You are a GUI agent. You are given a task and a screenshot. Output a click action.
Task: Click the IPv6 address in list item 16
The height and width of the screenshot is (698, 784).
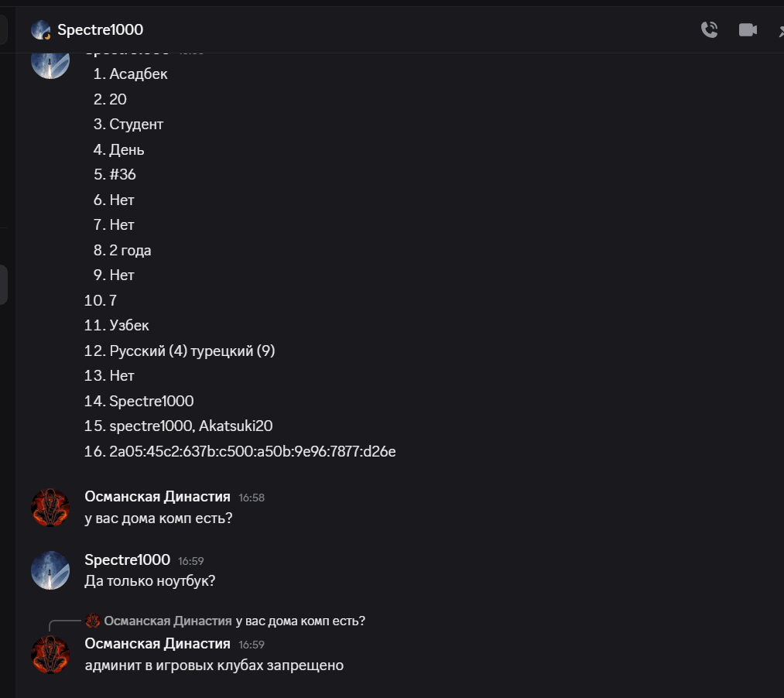252,451
